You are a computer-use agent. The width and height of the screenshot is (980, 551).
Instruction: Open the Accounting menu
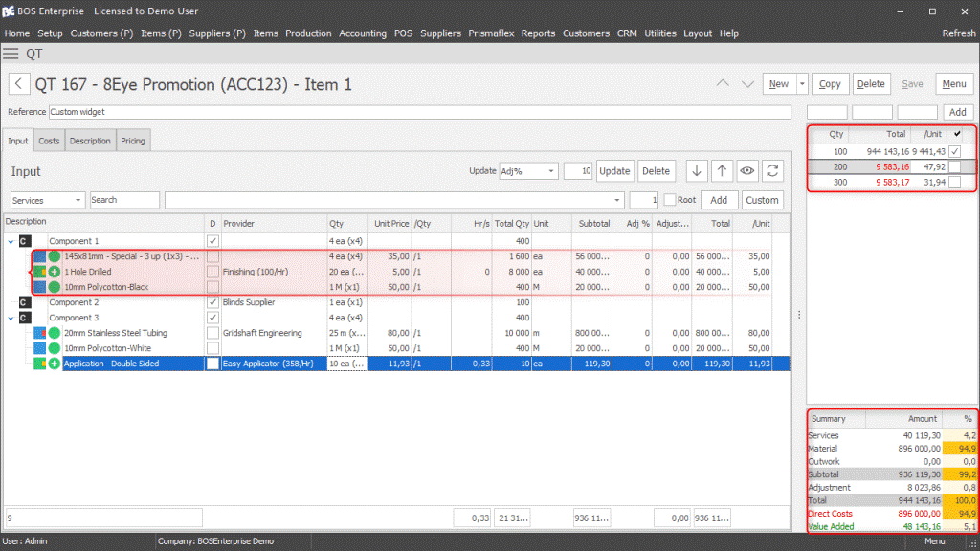click(363, 33)
